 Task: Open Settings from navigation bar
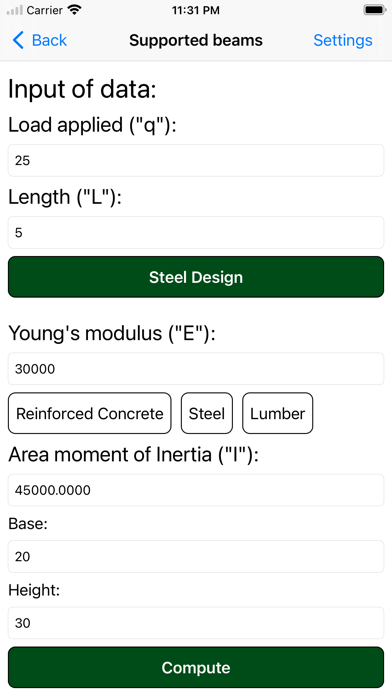coord(343,40)
